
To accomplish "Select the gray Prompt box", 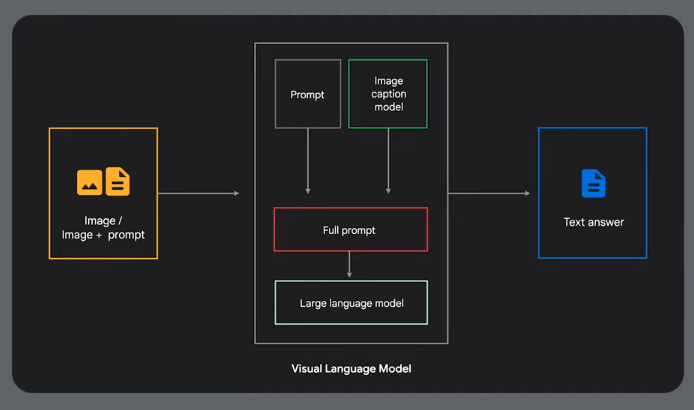I will 308,94.
